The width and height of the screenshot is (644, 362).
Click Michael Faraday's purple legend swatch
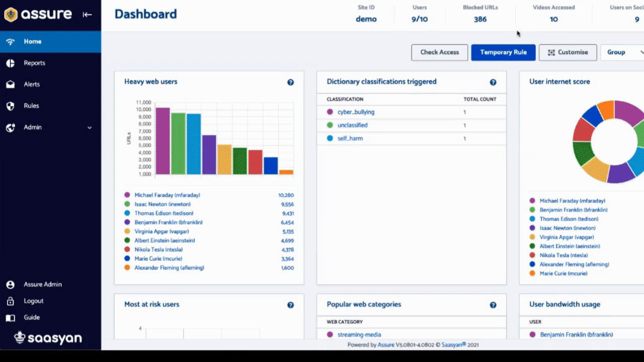point(127,195)
